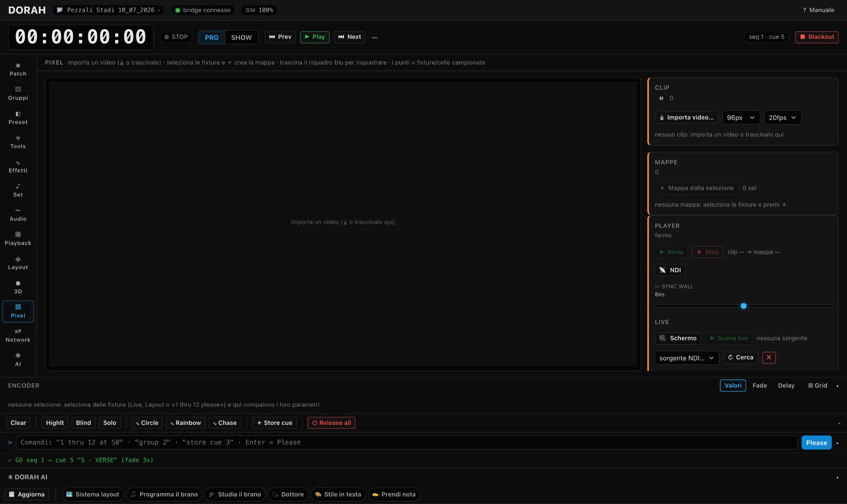Image resolution: width=847 pixels, height=504 pixels.
Task: Open the AI section in sidebar
Action: (x=18, y=360)
